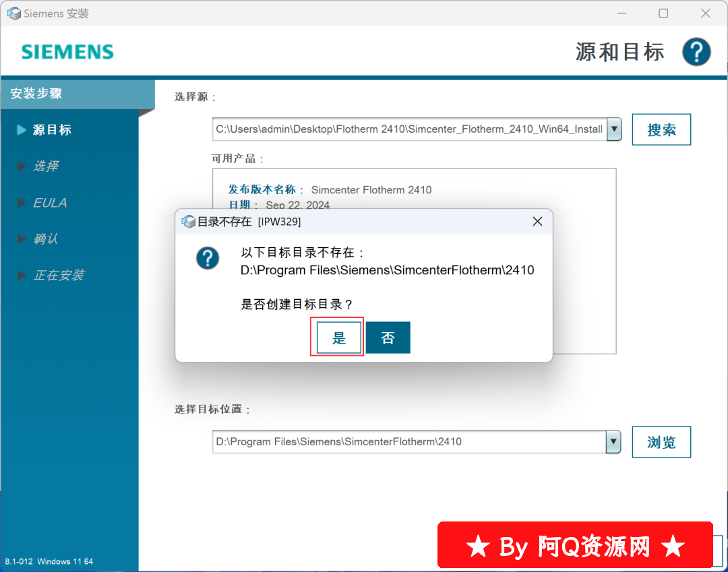Click the Siemens installer title bar icon
The height and width of the screenshot is (572, 728).
pos(14,13)
